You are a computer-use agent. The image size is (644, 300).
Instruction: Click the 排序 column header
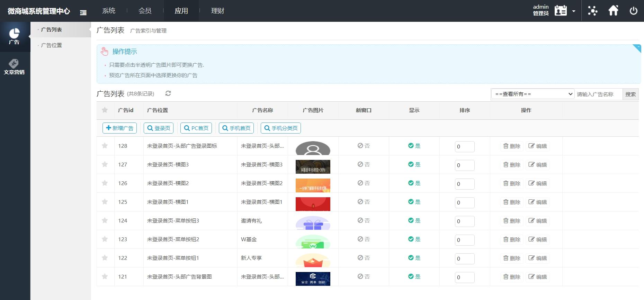point(465,110)
